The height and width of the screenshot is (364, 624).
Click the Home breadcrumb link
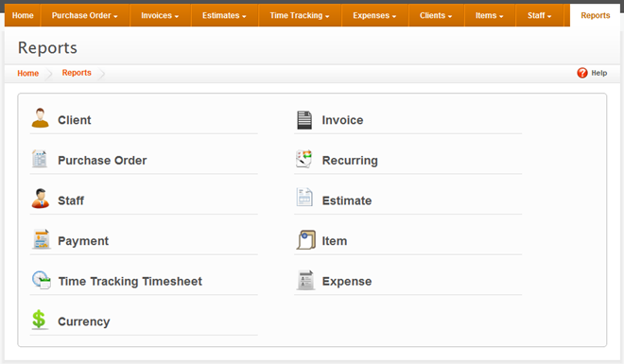[x=27, y=73]
